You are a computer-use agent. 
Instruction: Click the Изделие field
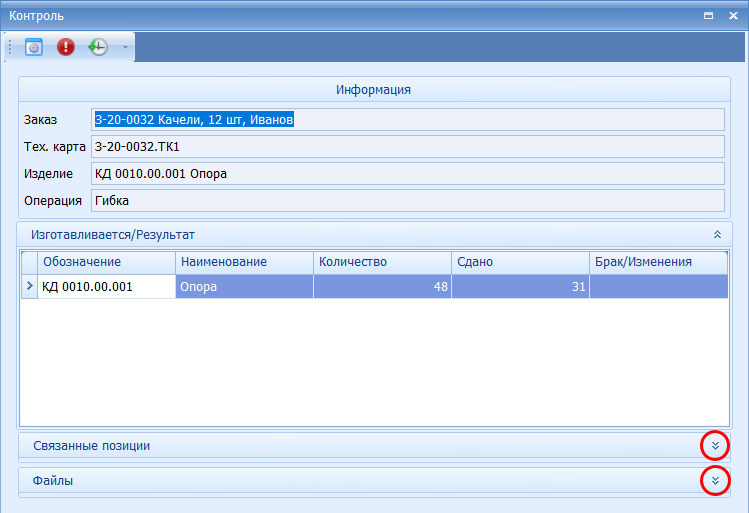point(407,174)
